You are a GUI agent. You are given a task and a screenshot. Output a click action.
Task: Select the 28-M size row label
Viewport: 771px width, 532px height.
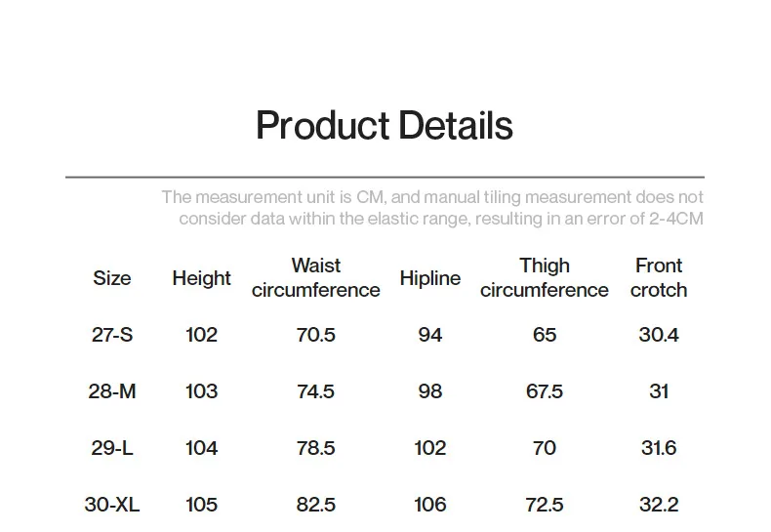point(112,391)
